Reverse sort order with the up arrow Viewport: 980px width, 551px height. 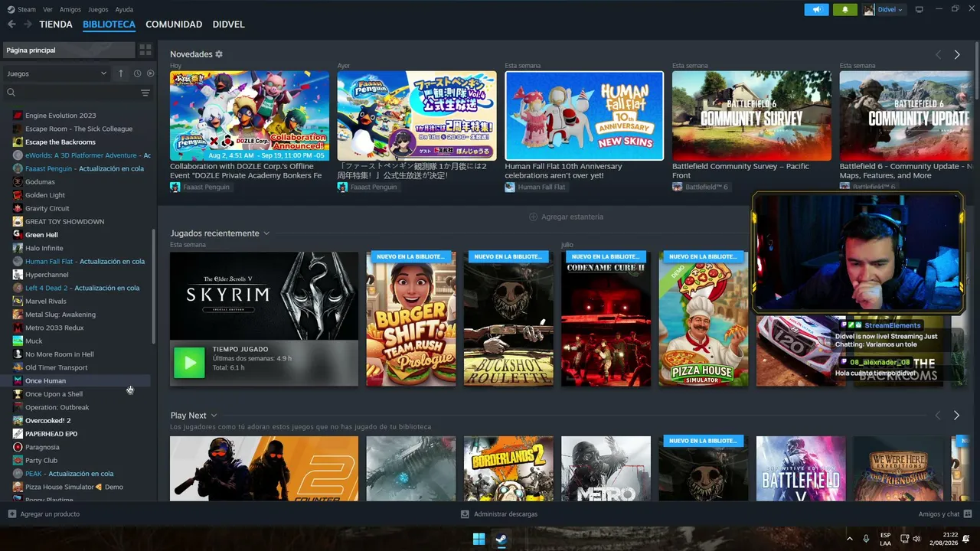click(x=120, y=73)
